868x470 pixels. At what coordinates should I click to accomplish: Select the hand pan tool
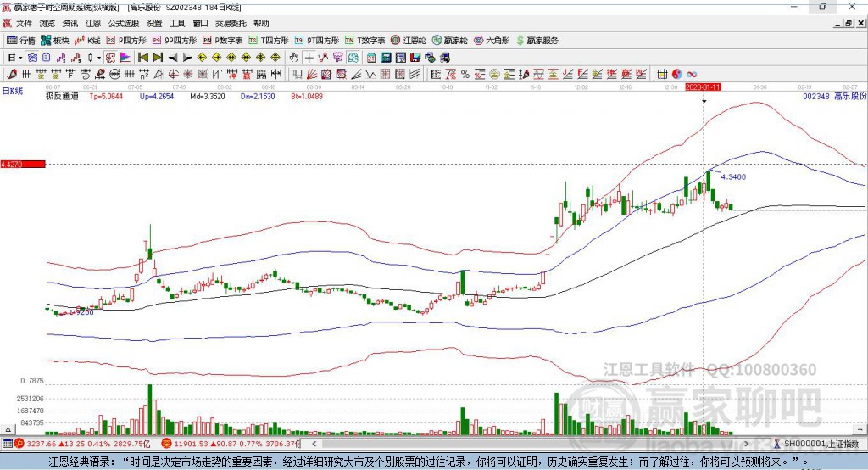(294, 57)
